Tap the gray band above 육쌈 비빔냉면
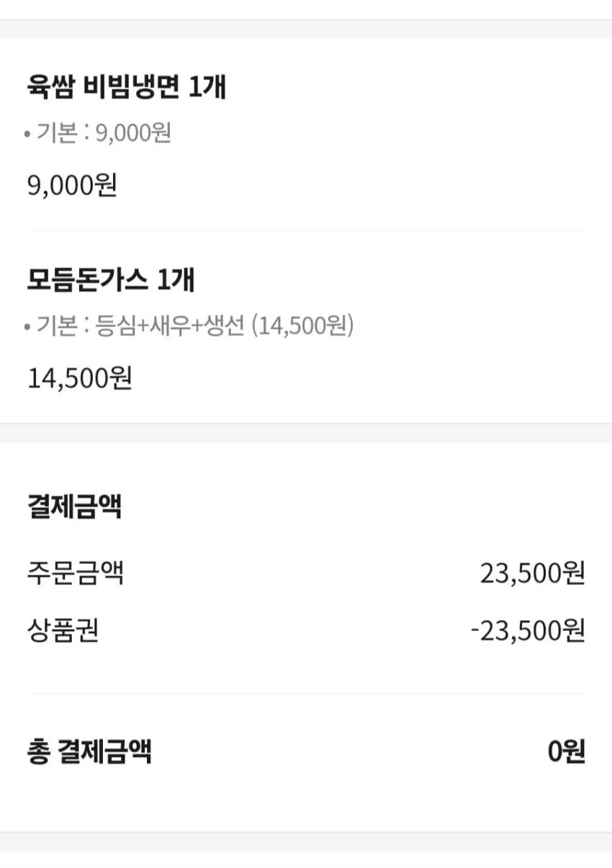The width and height of the screenshot is (612, 868). coord(306,29)
